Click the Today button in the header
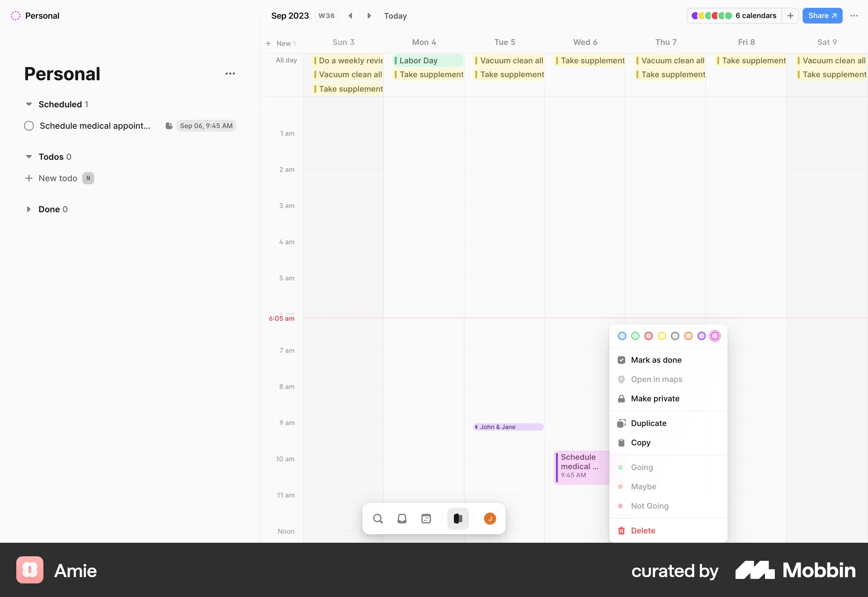Screen dimensions: 868x597 click(396, 15)
